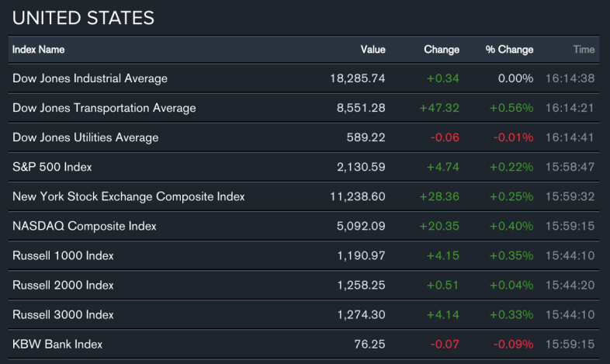
Task: Click the change +28.36
Action: coord(439,197)
